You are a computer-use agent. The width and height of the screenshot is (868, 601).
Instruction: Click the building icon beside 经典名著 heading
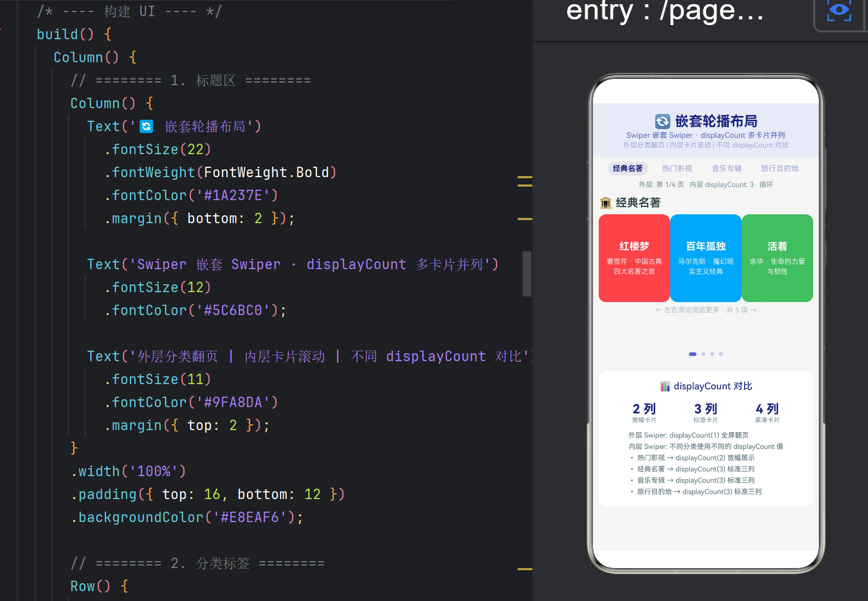tap(606, 203)
